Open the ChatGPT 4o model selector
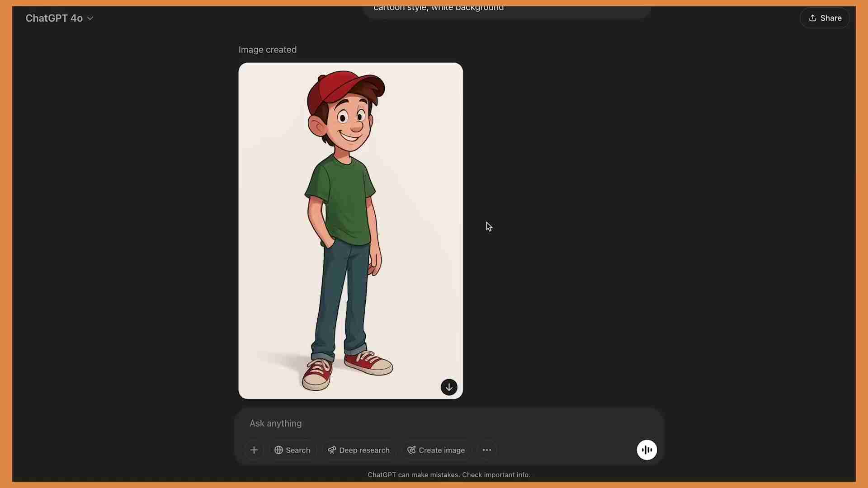Screen dimensions: 868x488 (x=54, y=18)
